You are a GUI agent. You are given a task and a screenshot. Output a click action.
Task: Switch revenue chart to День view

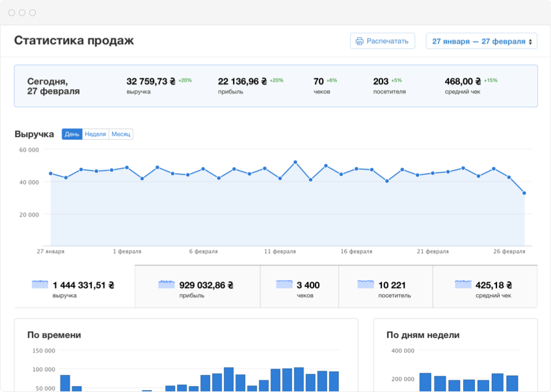tap(72, 134)
